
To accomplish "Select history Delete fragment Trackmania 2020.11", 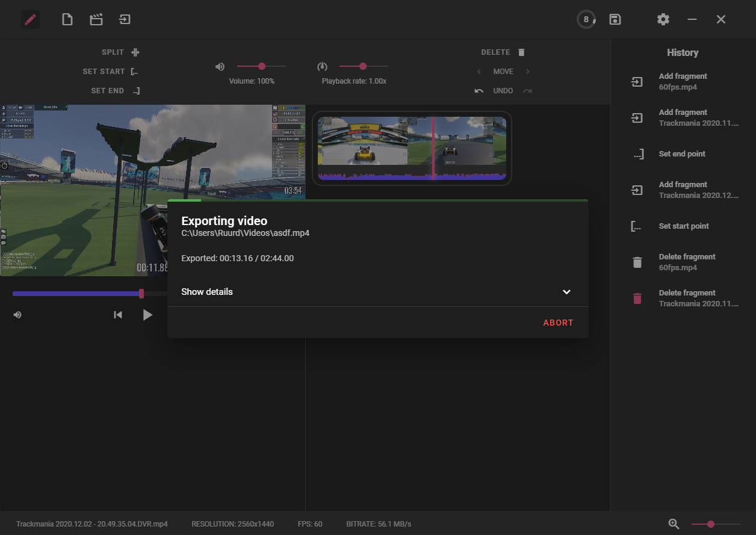I will tap(683, 298).
